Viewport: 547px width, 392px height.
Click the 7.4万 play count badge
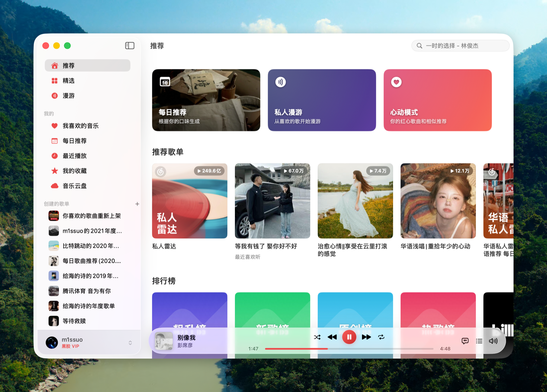click(378, 171)
